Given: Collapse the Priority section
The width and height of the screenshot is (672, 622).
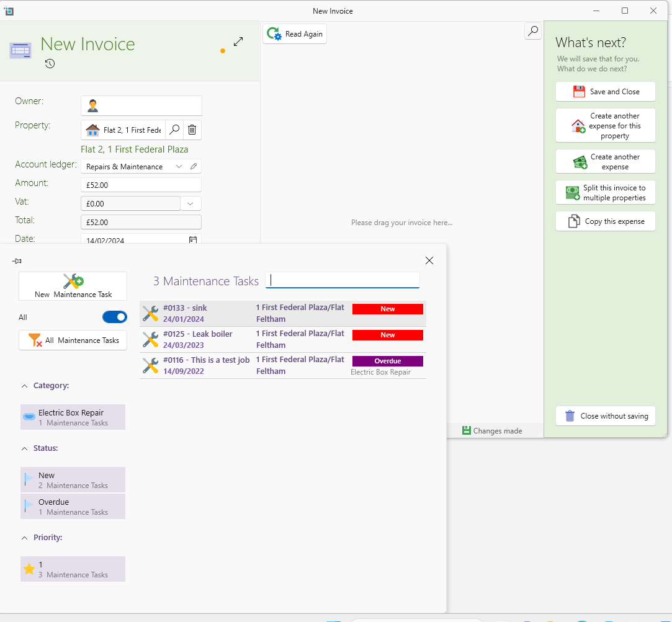Looking at the screenshot, I should pyautogui.click(x=24, y=538).
